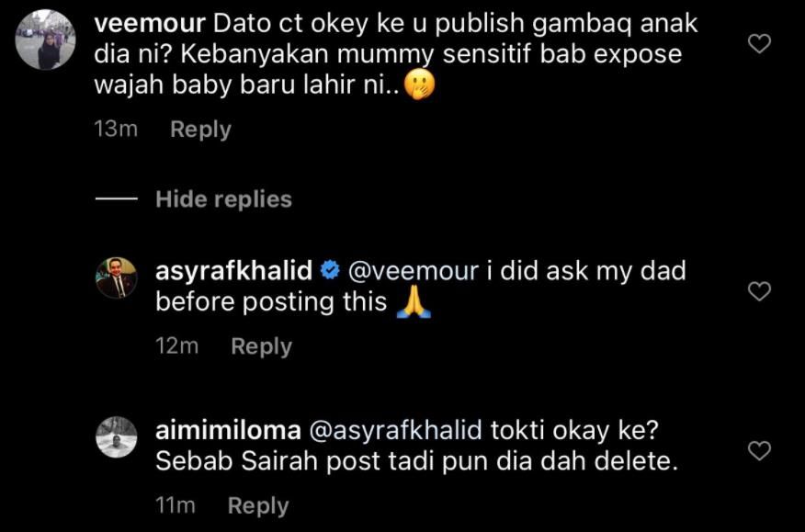Image resolution: width=805 pixels, height=532 pixels.
Task: Open the aimimiloma username link
Action: click(x=229, y=430)
